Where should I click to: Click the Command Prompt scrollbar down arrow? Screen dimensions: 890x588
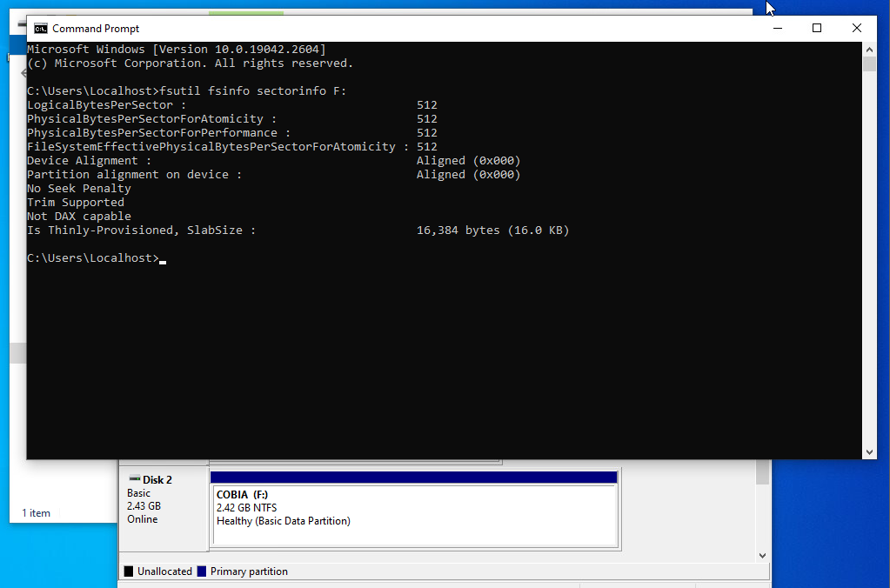(869, 452)
